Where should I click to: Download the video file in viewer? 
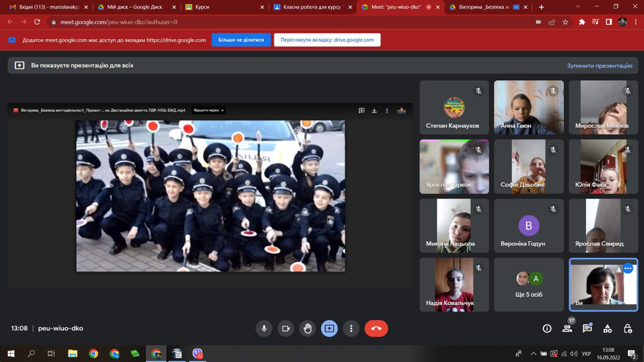pos(374,111)
